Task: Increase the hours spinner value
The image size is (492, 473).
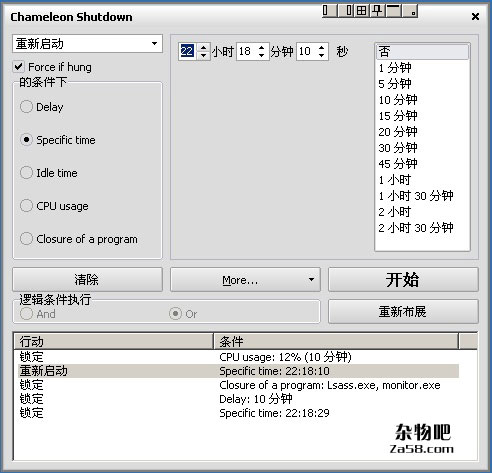Action: click(x=203, y=47)
